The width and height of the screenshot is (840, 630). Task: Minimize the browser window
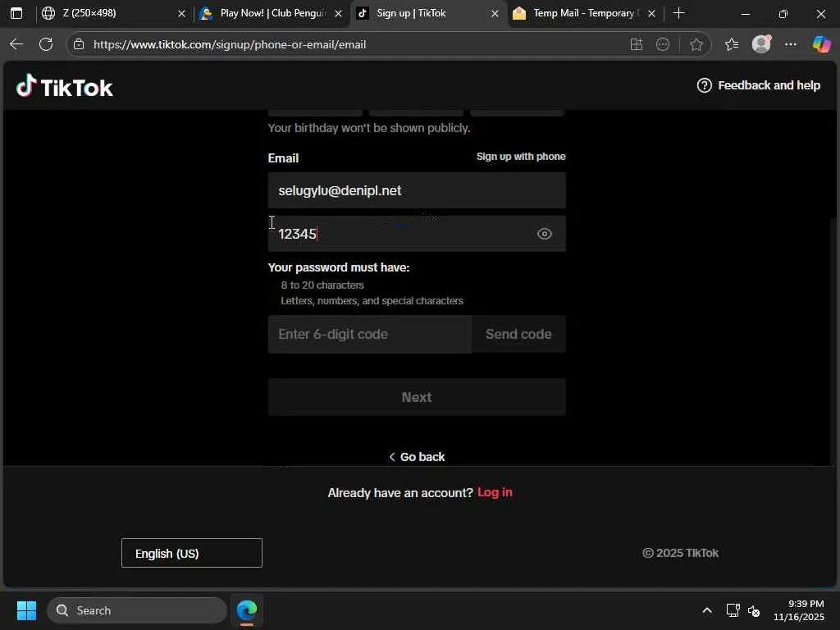coord(745,13)
